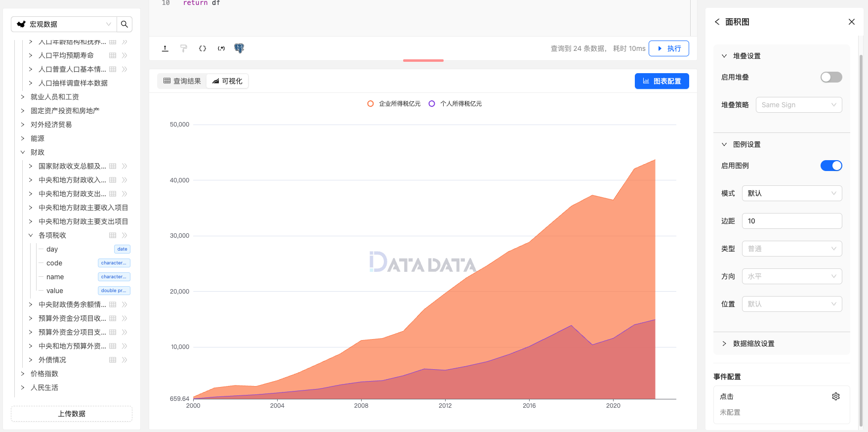Switch to the 可视化 tab

click(x=227, y=81)
